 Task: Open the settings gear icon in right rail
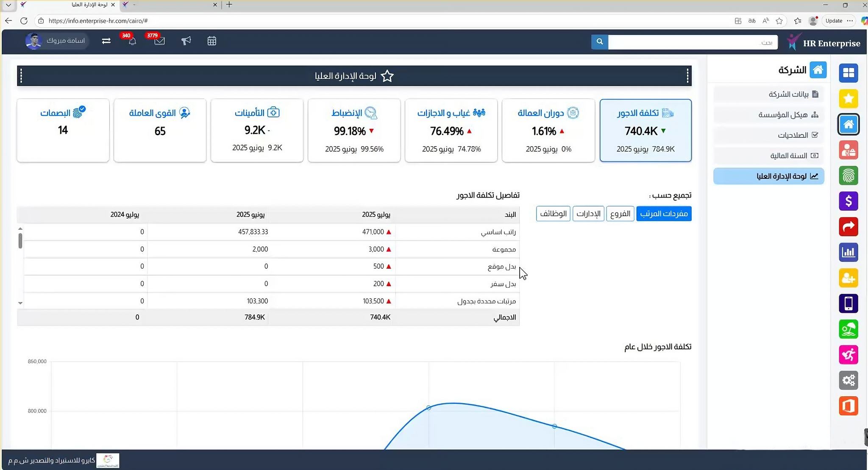click(849, 380)
